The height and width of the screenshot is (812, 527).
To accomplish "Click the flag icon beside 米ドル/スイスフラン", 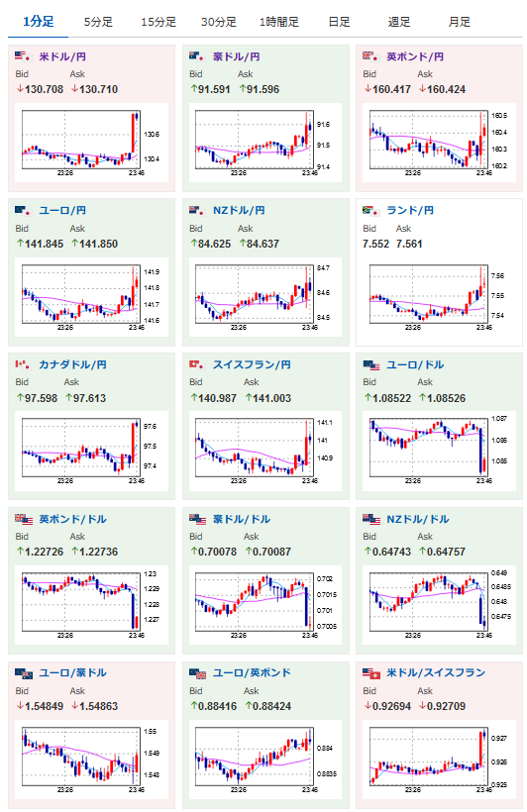I will tap(371, 673).
